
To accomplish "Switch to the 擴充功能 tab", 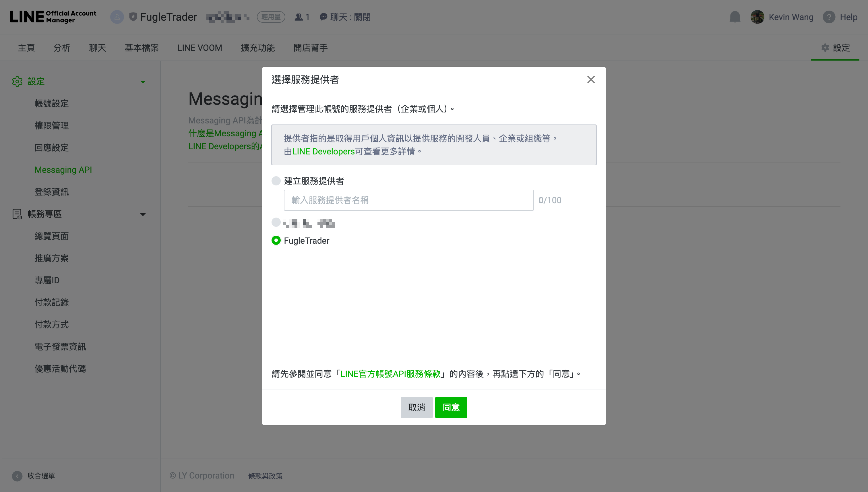I will pos(258,48).
